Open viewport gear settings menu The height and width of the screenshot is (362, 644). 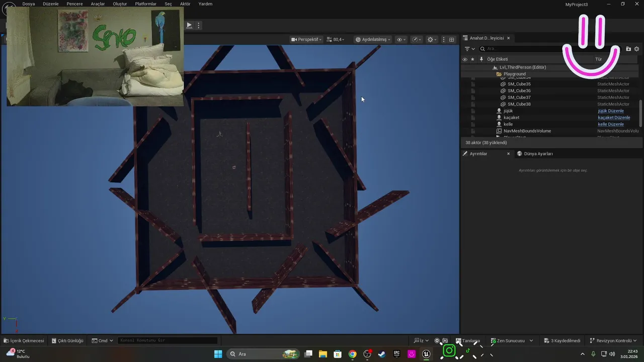432,39
